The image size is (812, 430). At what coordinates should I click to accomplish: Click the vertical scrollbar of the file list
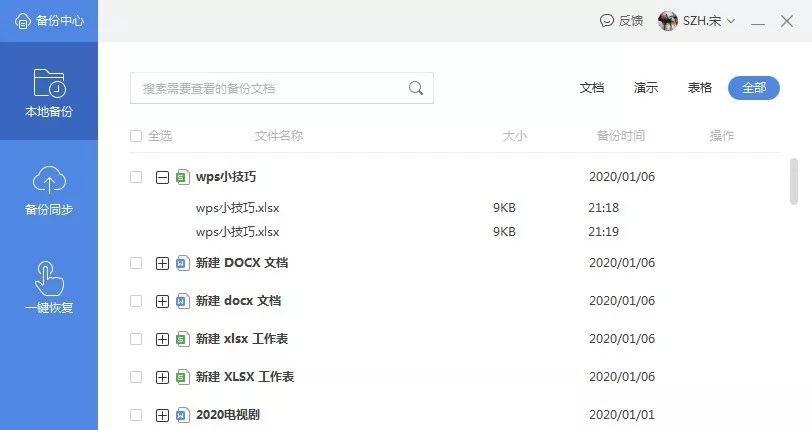793,181
